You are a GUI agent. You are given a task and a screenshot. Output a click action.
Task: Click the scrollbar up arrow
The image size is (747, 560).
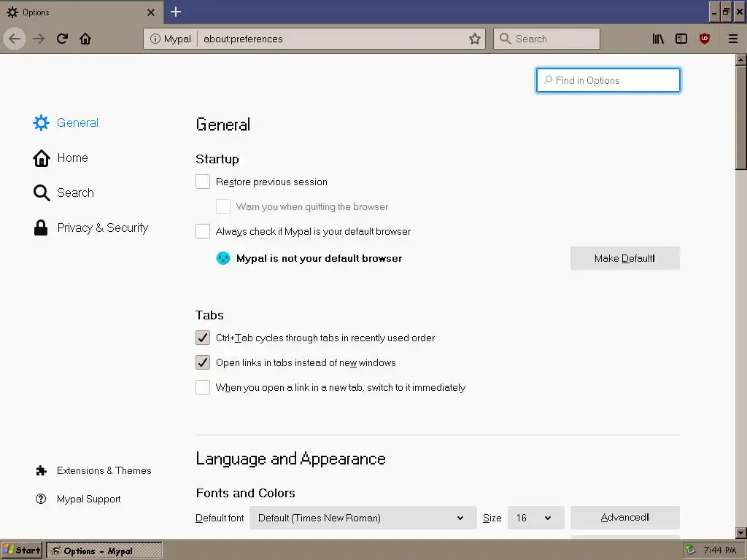point(741,60)
